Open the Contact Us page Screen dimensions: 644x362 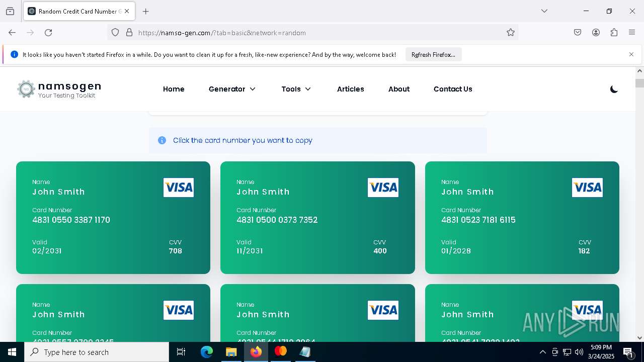tap(453, 89)
